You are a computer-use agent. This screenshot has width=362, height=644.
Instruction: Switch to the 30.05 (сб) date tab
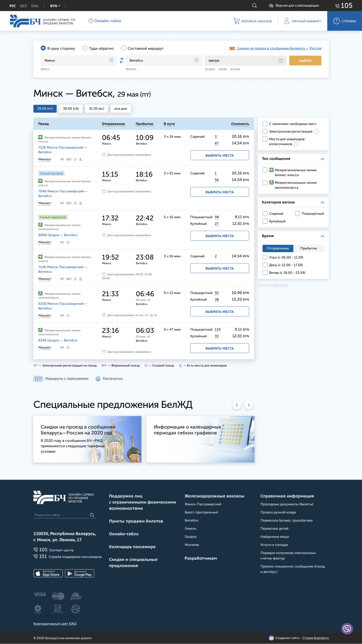click(x=71, y=108)
